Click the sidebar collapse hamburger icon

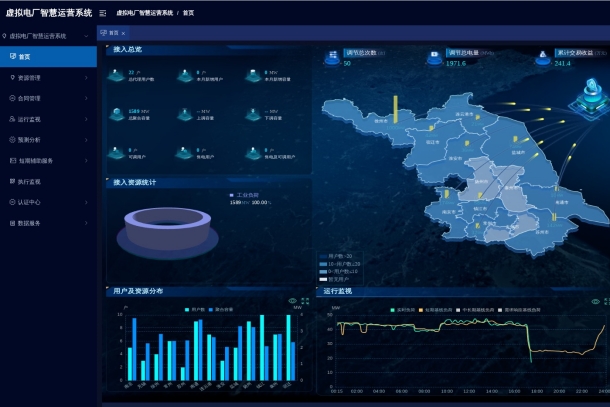pos(102,13)
